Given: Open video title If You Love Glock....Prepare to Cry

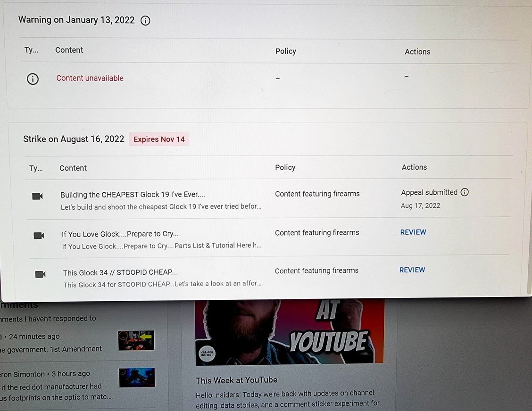Looking at the screenshot, I should tap(120, 234).
